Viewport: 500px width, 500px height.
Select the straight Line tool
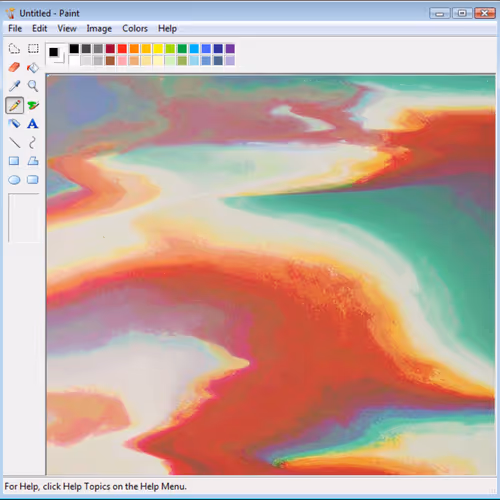coord(14,143)
